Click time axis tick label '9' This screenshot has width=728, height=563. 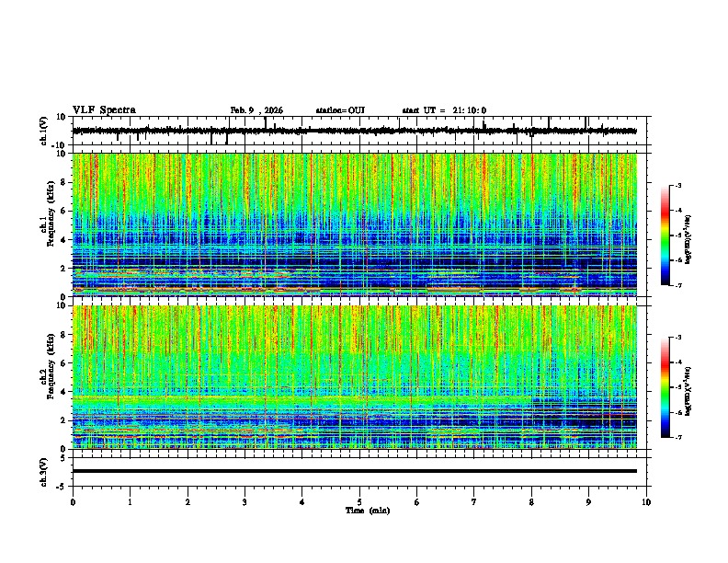tap(588, 502)
